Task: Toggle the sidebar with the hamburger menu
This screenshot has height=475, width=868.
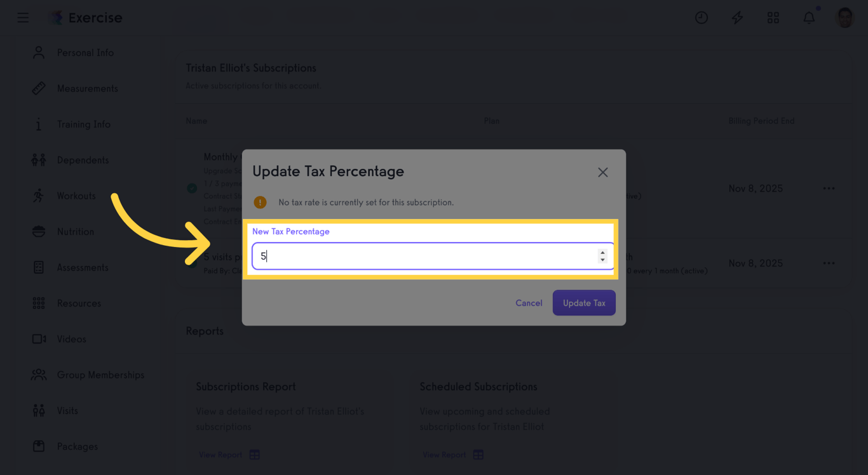Action: 23,17
